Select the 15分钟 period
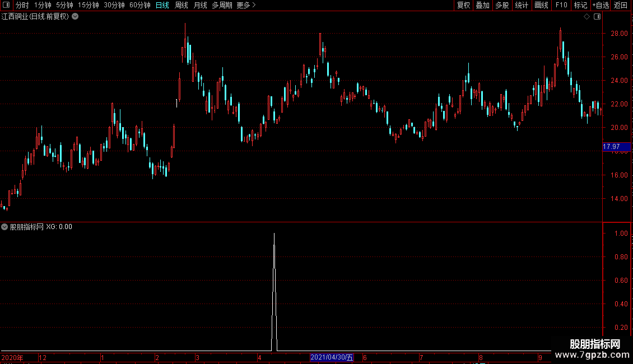The height and width of the screenshot is (364, 633). pyautogui.click(x=89, y=5)
